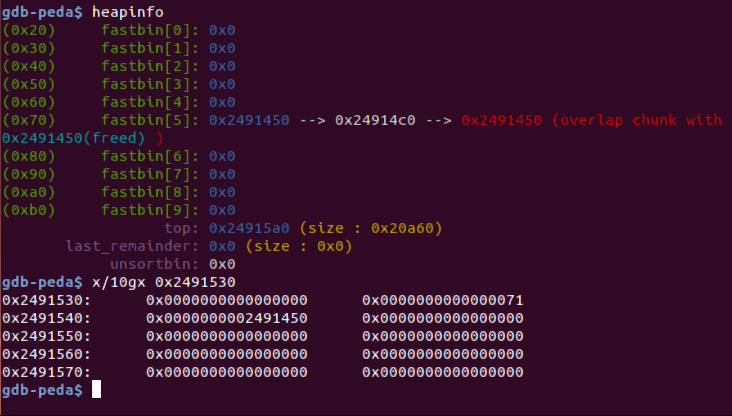Image resolution: width=732 pixels, height=416 pixels.
Task: Click the cursor at the last prompt
Action: 96,389
